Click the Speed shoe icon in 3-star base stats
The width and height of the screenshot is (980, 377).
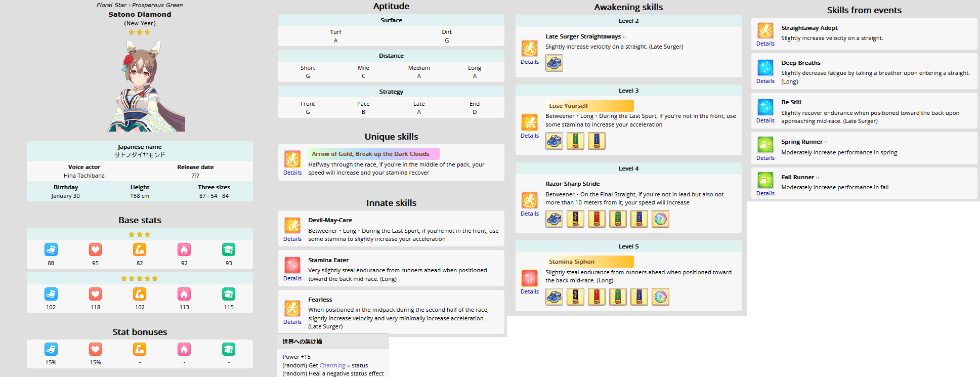51,249
